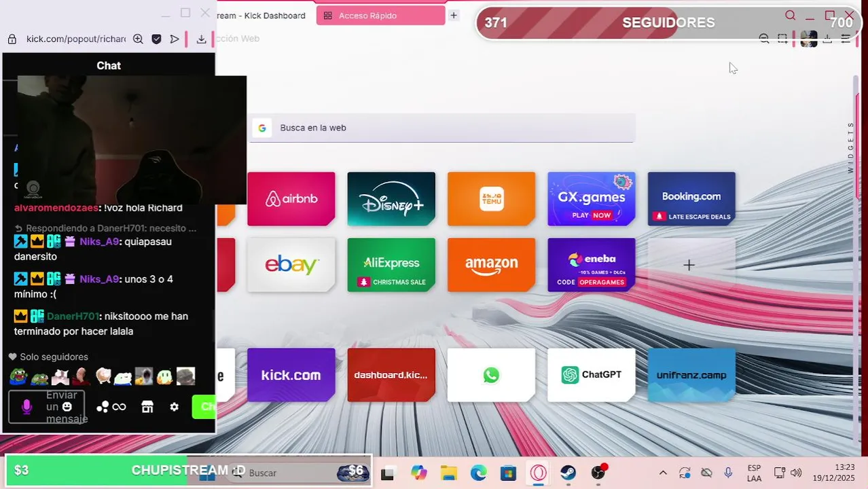Click the kick.com popout address bar

tap(76, 39)
